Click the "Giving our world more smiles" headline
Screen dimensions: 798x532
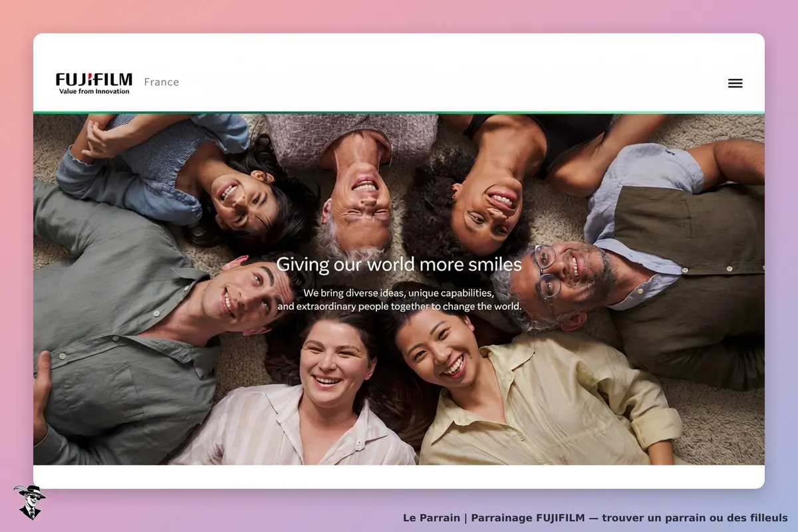point(399,264)
